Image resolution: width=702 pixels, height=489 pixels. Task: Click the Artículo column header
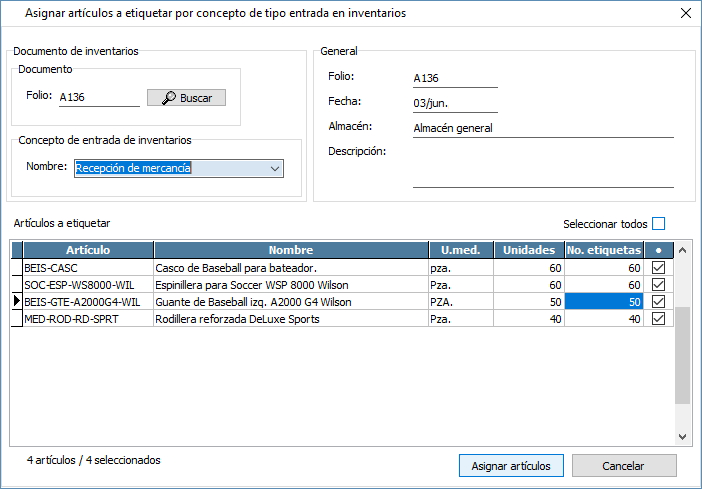(x=88, y=250)
